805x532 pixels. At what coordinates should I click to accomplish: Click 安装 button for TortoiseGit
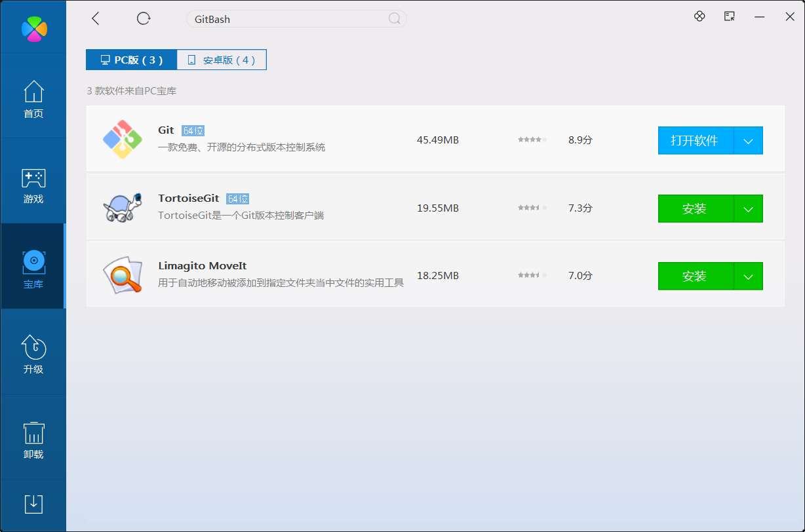pos(696,208)
